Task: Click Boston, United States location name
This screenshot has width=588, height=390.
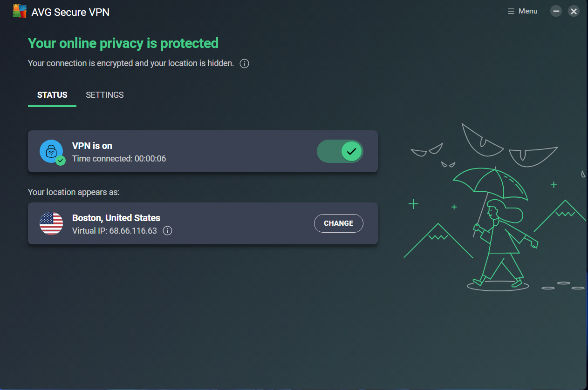Action: (x=116, y=218)
